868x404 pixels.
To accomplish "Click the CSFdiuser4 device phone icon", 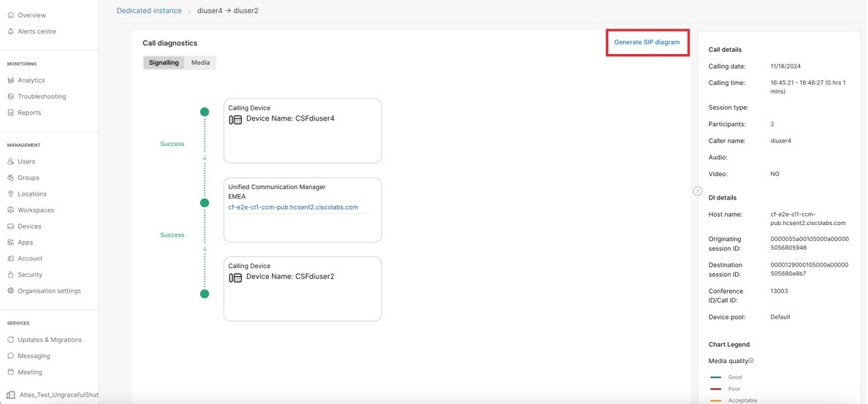I will pyautogui.click(x=235, y=120).
